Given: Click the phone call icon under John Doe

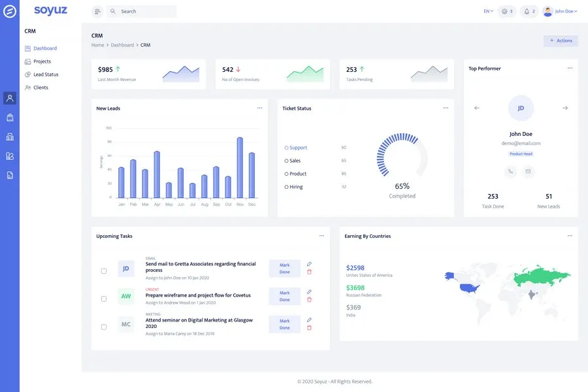Looking at the screenshot, I should (x=511, y=172).
